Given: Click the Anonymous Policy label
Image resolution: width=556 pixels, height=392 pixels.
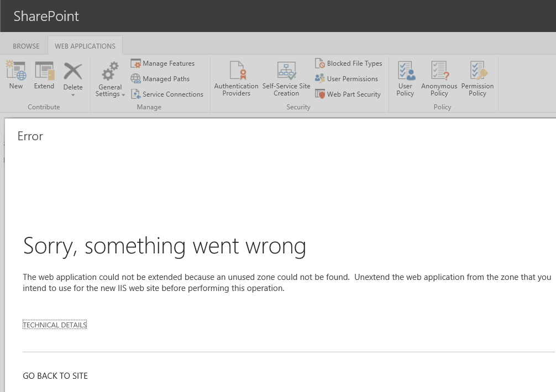Looking at the screenshot, I should coord(439,89).
